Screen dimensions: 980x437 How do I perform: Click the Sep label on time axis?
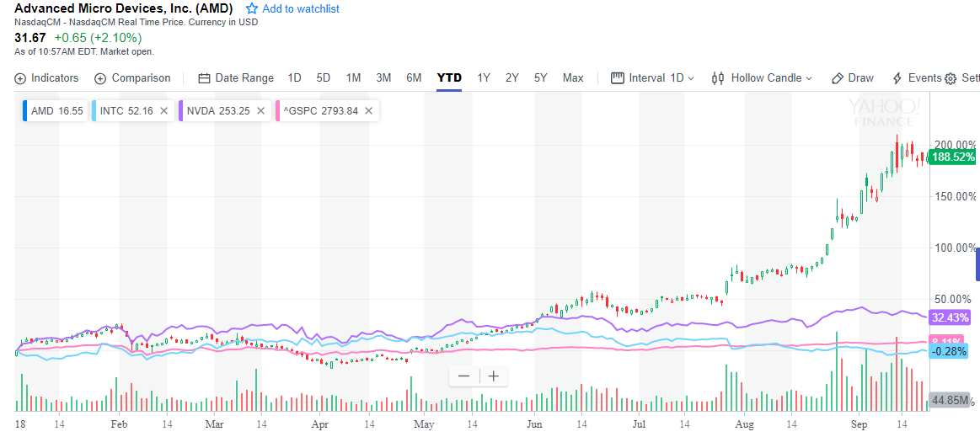coord(858,423)
